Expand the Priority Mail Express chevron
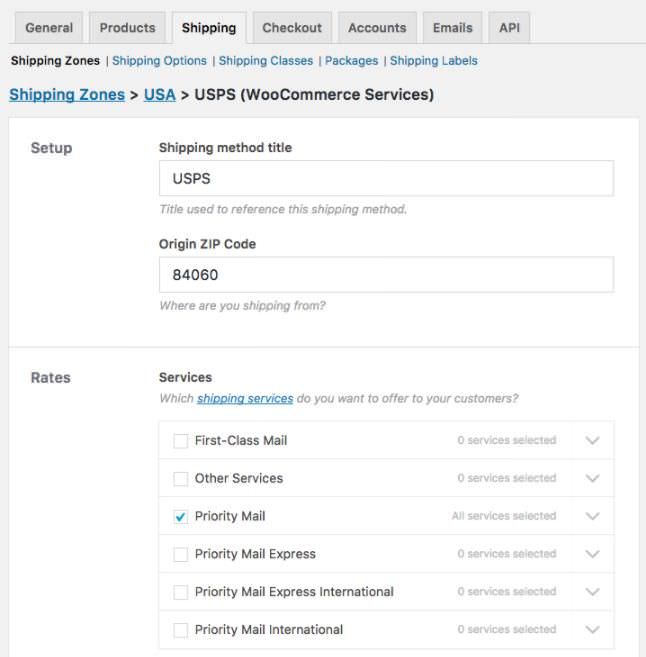This screenshot has height=657, width=646. point(592,554)
